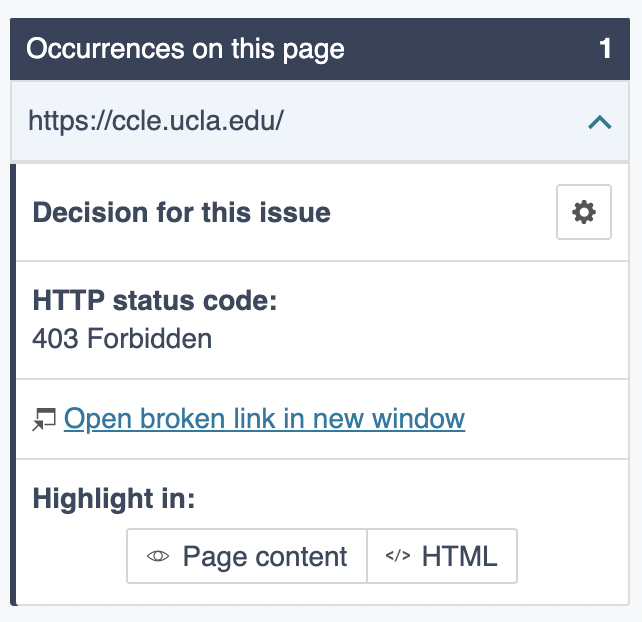Highlight the issue in Page content

click(247, 556)
